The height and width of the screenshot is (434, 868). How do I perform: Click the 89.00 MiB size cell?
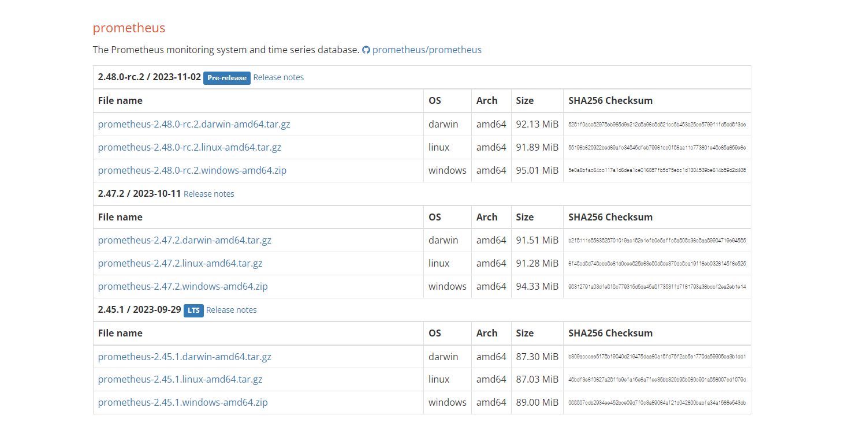point(537,402)
